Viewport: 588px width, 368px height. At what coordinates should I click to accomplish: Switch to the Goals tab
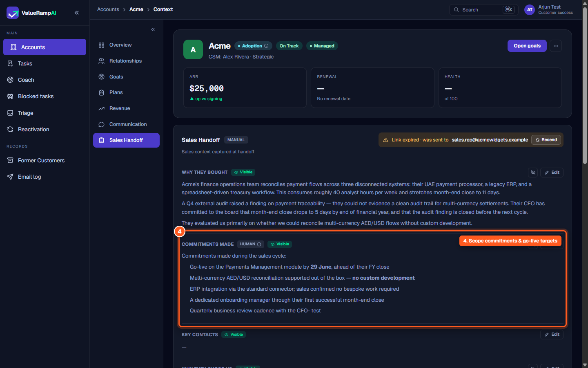coord(126,77)
